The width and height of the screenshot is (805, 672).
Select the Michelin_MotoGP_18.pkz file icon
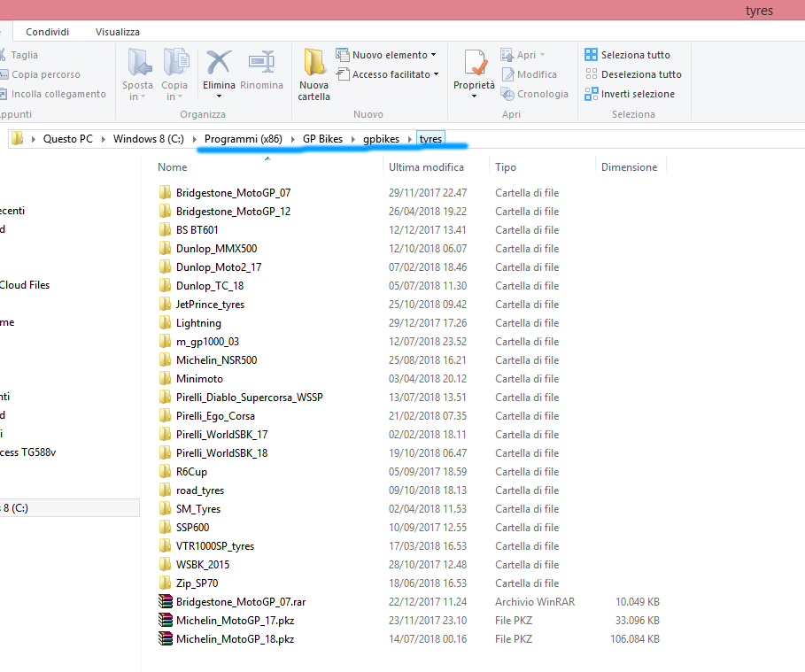166,638
